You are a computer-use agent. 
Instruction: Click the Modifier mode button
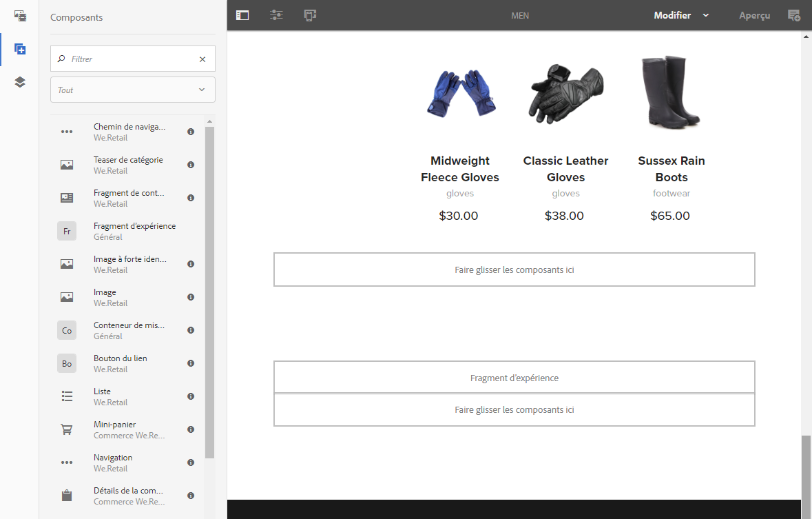point(672,16)
